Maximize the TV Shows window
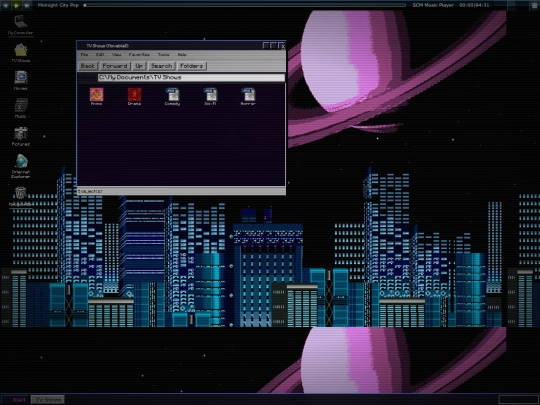The image size is (540, 405). point(274,45)
